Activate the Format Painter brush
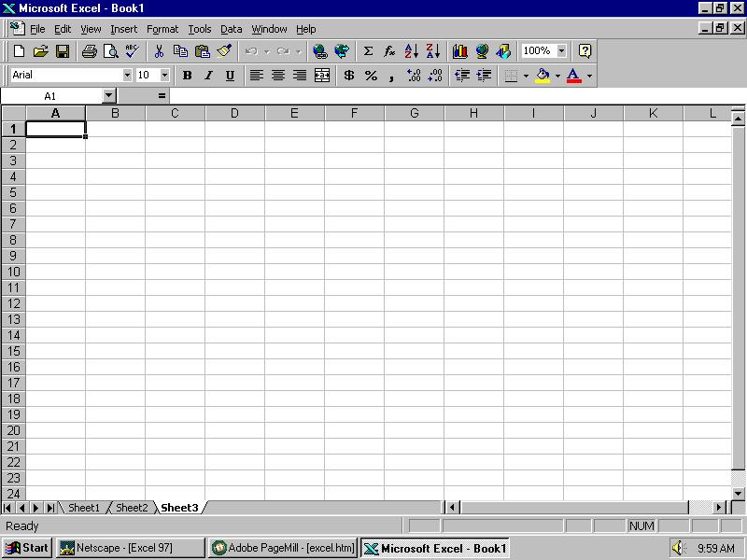This screenshot has height=560, width=747. pos(224,51)
